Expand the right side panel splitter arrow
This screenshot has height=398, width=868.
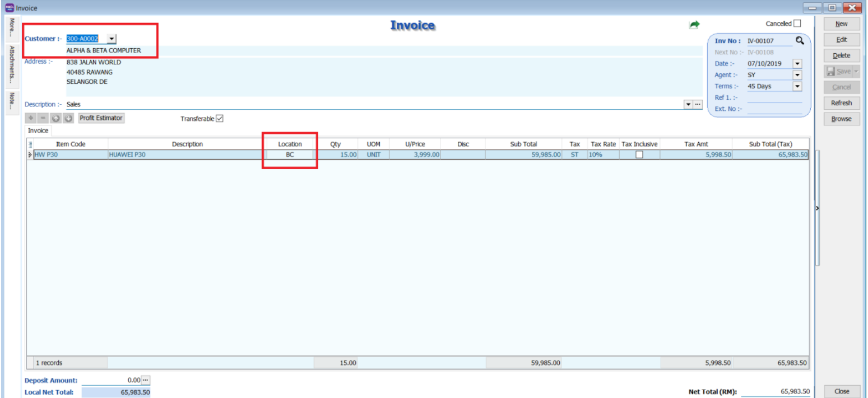[816, 208]
